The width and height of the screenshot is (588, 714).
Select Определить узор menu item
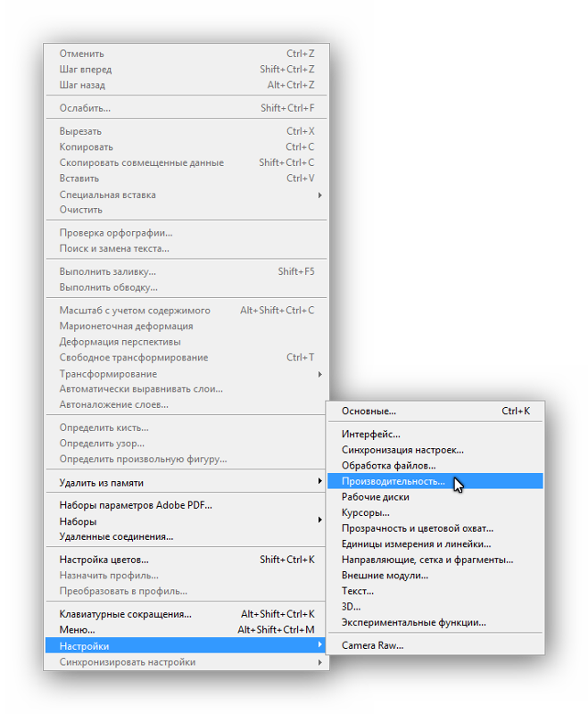point(186,443)
